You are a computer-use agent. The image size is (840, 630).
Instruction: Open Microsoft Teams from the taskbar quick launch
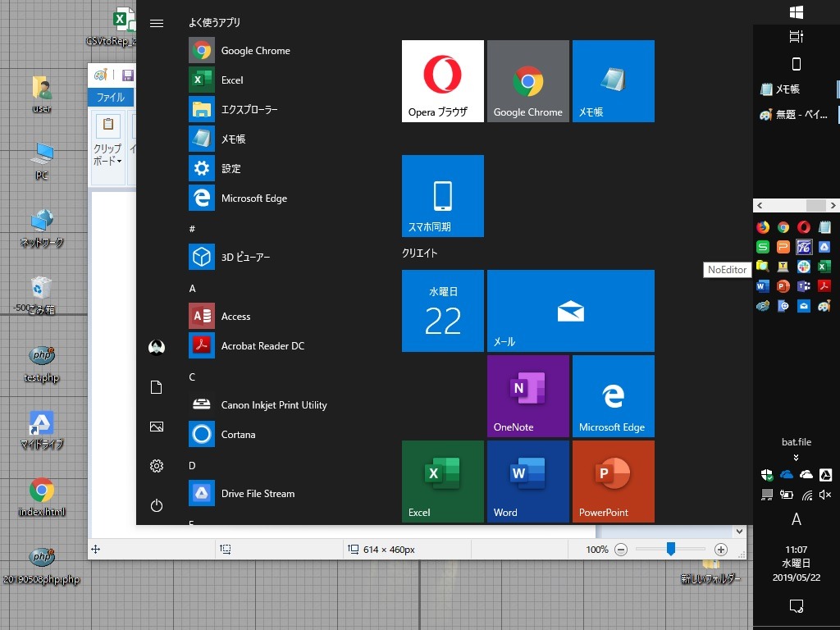pyautogui.click(x=804, y=286)
